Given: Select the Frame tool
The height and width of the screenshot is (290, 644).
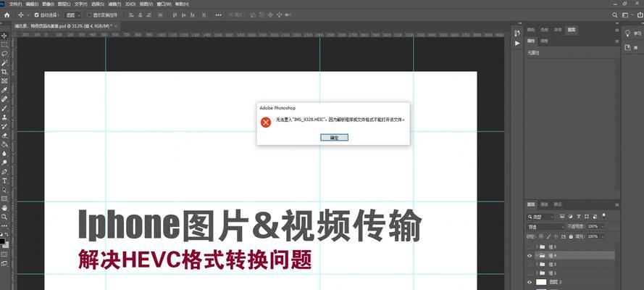Looking at the screenshot, I should point(4,81).
